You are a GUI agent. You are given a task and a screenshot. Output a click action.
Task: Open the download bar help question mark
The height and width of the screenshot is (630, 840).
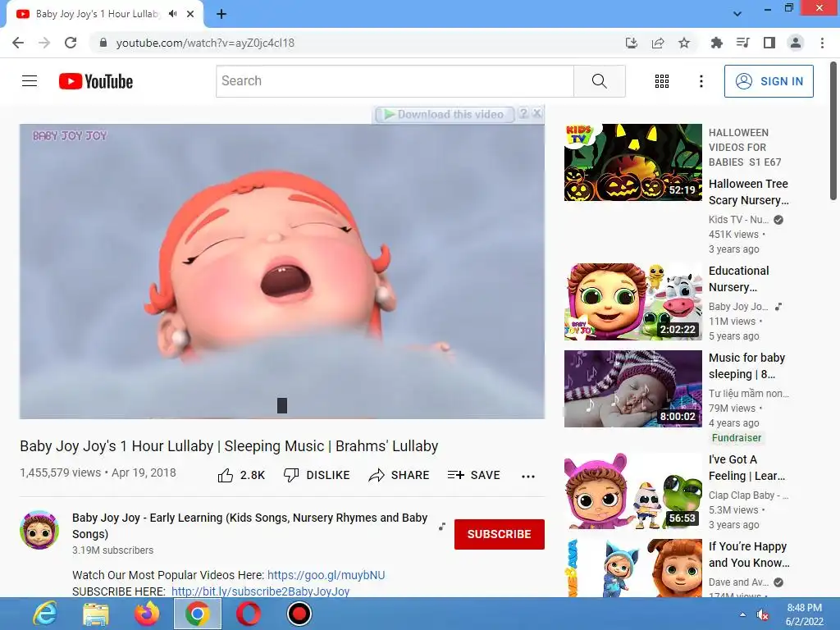523,113
